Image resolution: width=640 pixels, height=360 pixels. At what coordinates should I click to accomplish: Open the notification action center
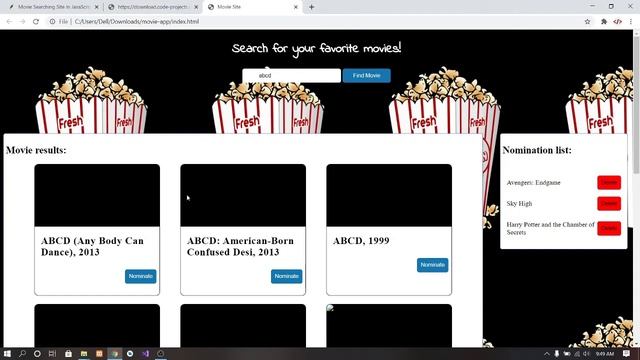point(626,353)
